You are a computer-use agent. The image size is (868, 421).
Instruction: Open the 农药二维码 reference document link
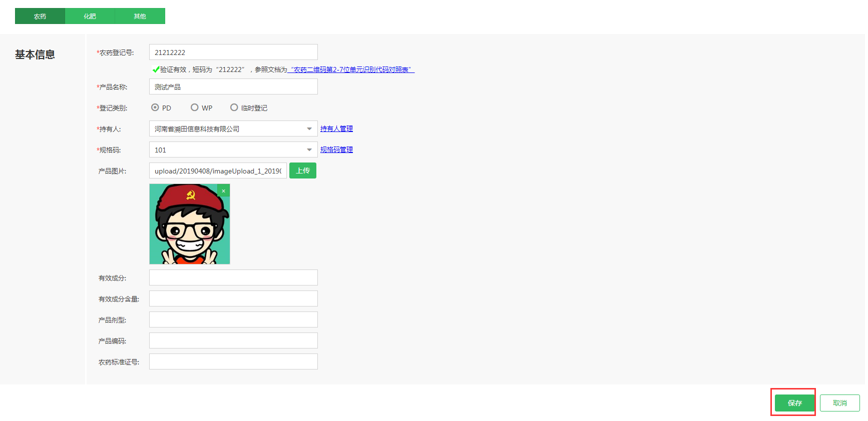[x=351, y=70]
